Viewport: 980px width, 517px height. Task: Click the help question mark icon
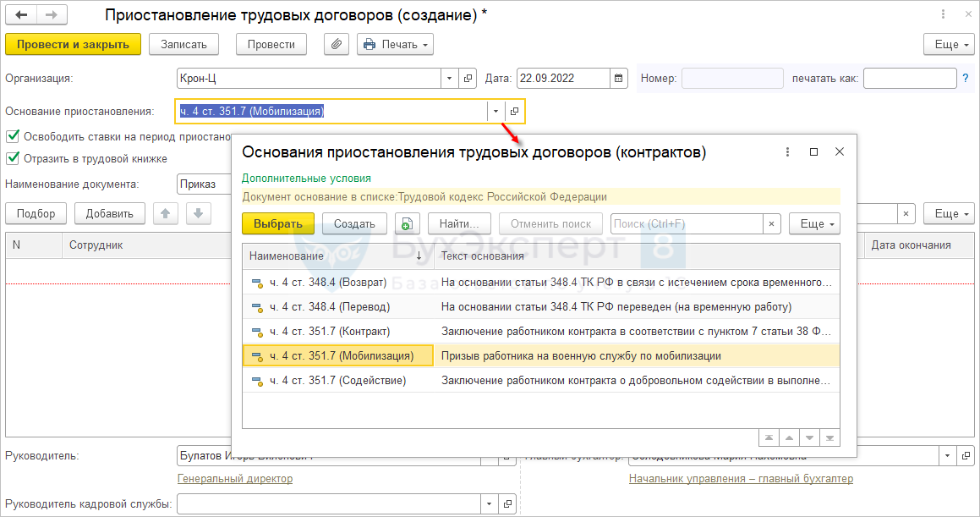[x=965, y=79]
